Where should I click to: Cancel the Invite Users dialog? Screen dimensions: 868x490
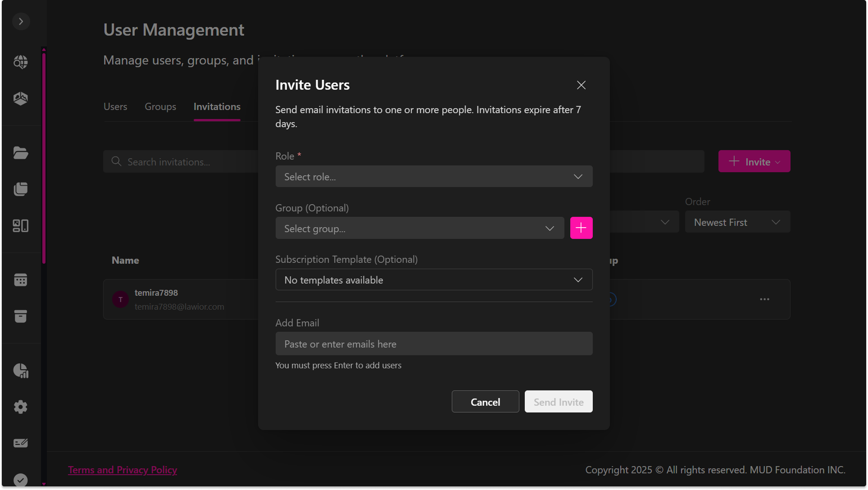click(485, 402)
